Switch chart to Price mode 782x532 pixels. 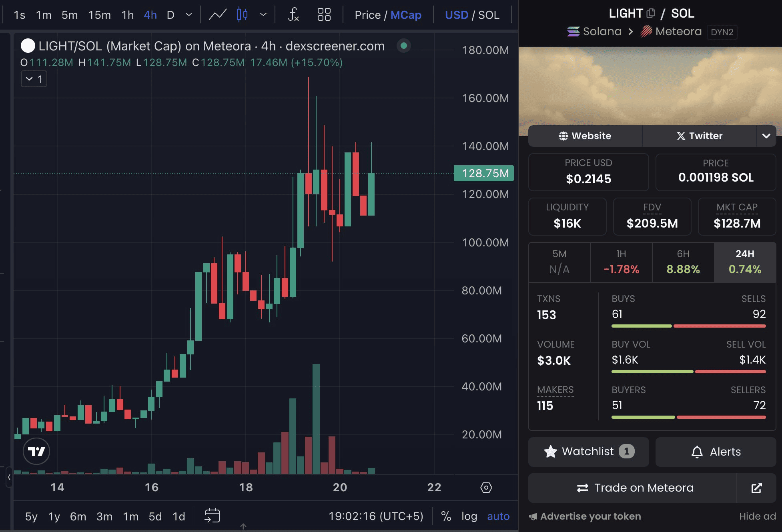coord(367,15)
